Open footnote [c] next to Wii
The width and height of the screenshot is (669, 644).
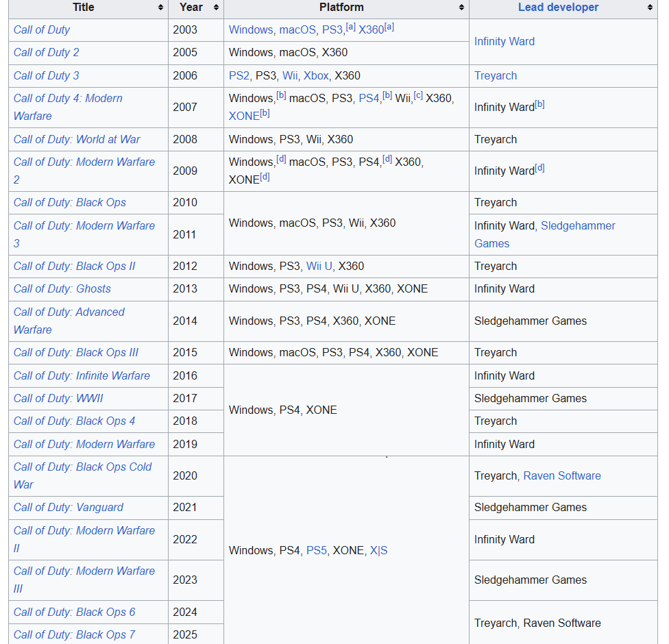click(x=418, y=95)
